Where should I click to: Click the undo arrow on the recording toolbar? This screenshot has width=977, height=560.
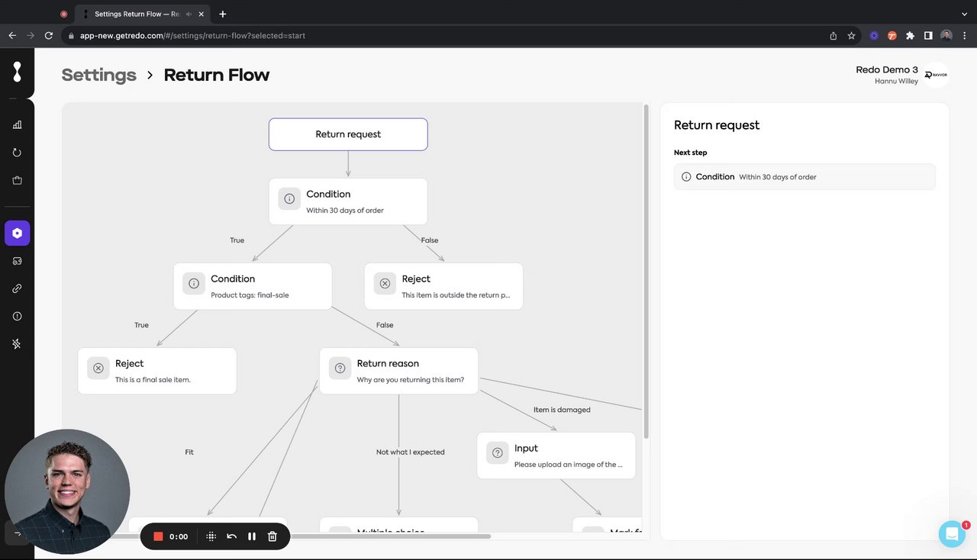click(232, 536)
